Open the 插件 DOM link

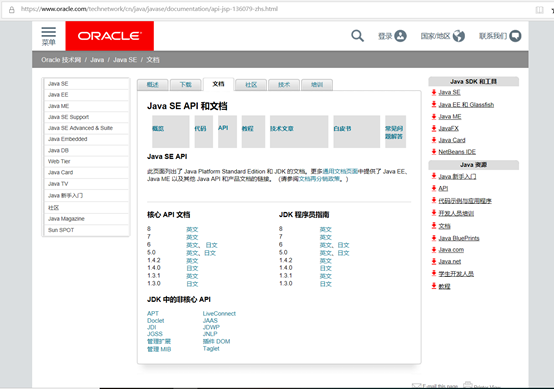[217, 342]
